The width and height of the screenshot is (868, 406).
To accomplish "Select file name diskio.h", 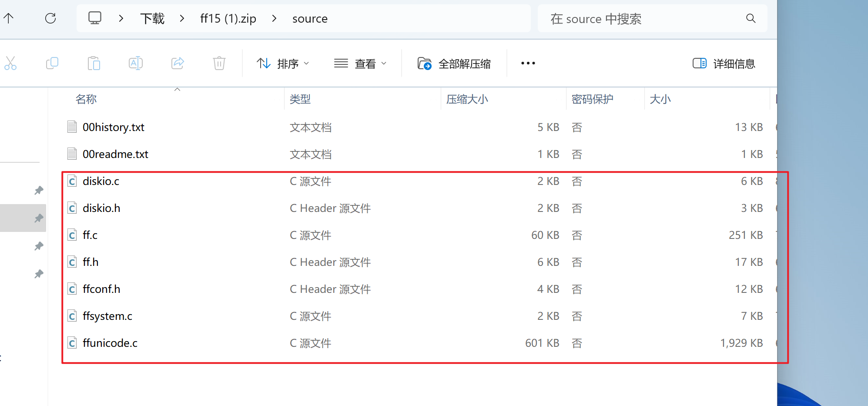I will [x=101, y=208].
